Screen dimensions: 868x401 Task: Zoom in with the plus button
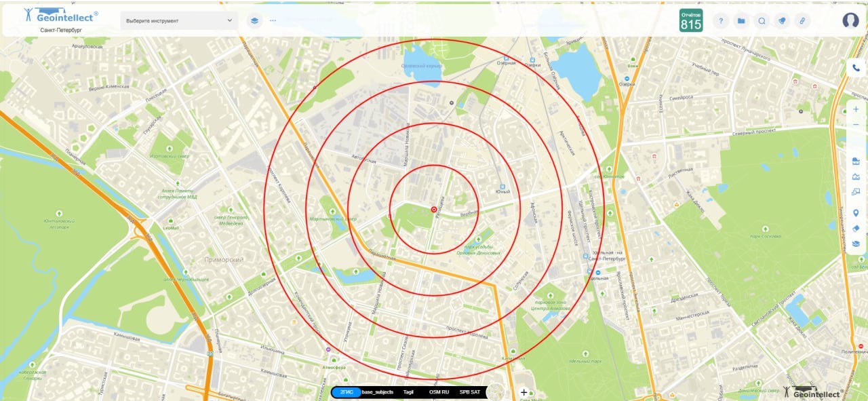point(856,109)
